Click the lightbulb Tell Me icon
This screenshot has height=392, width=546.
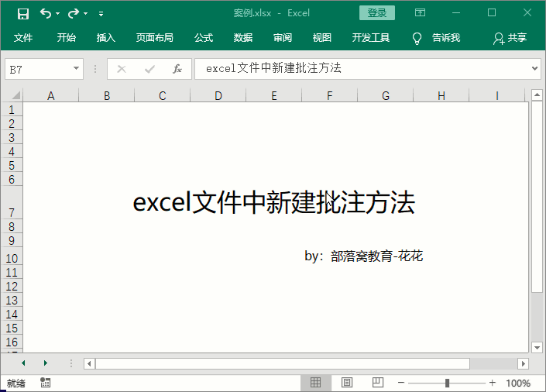tap(417, 38)
